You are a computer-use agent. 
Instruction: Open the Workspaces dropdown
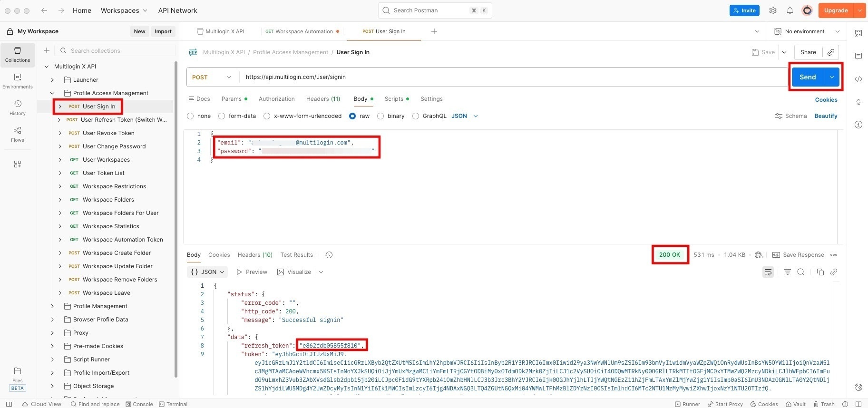124,10
